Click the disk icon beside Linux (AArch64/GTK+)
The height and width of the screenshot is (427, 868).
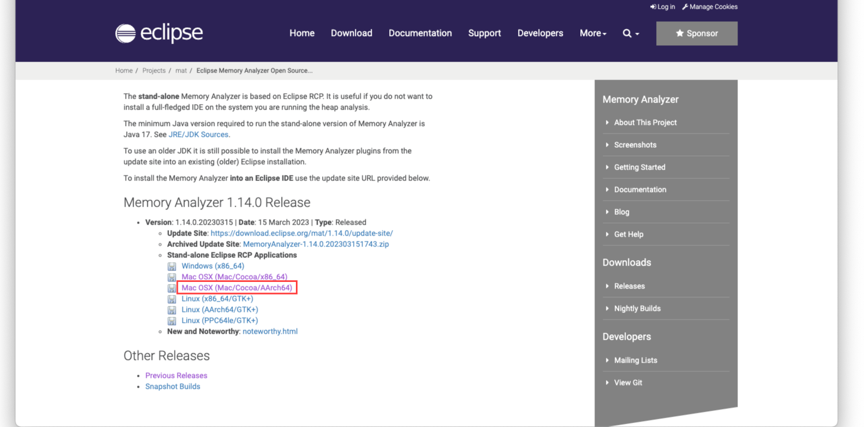pos(172,310)
